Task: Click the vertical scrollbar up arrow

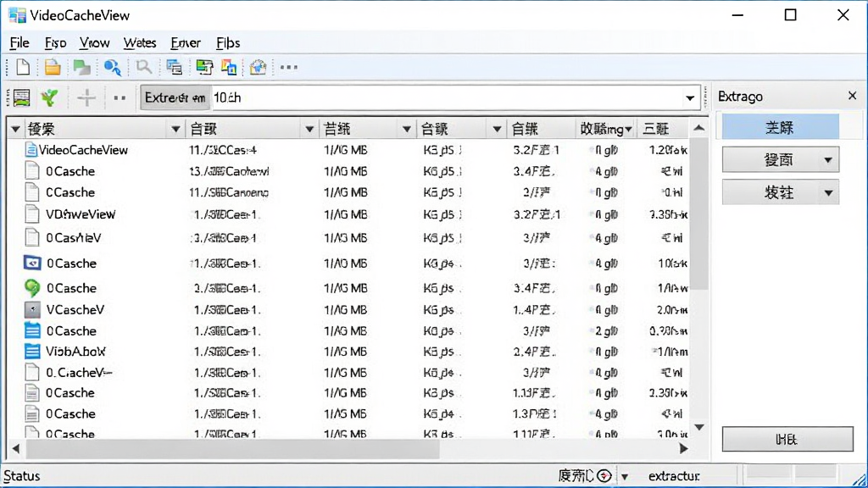Action: pos(699,128)
